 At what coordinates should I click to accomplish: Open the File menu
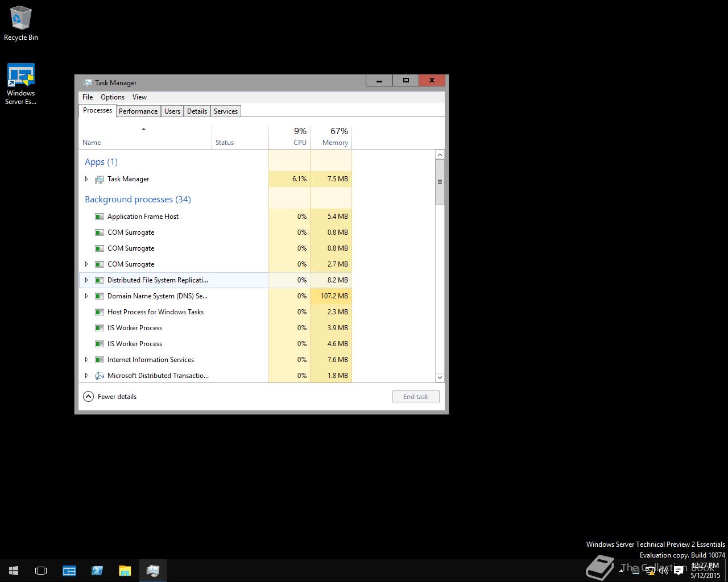point(88,97)
